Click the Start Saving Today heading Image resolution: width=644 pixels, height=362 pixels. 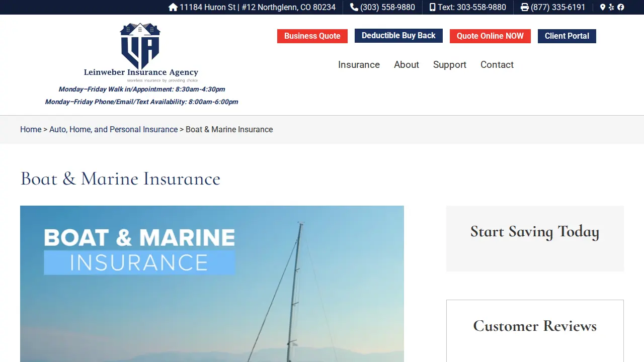tap(535, 232)
